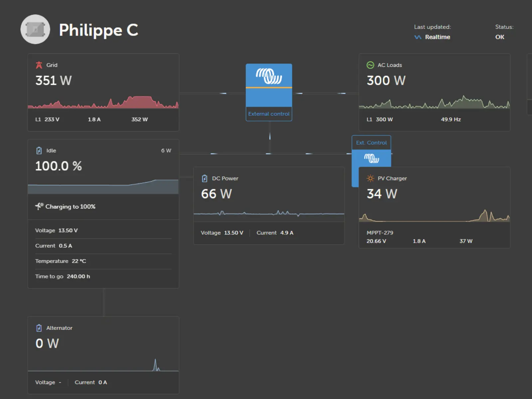
Task: Click the Grid power history graph
Action: (103, 102)
